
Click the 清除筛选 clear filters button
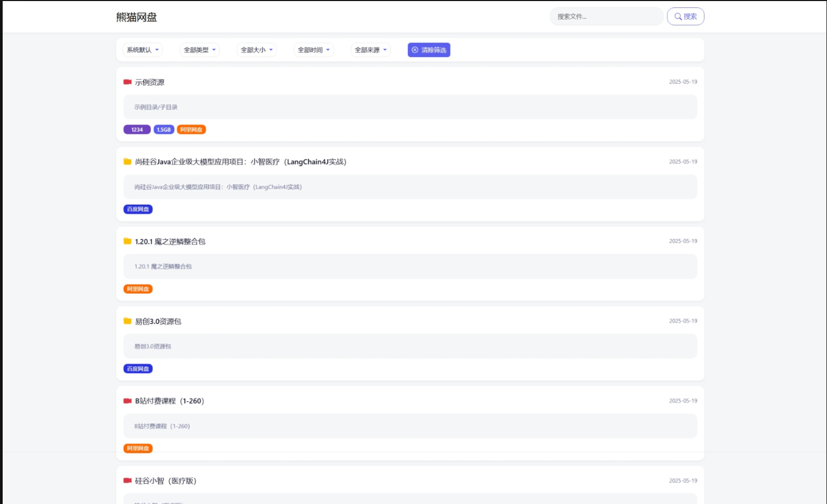click(x=429, y=50)
